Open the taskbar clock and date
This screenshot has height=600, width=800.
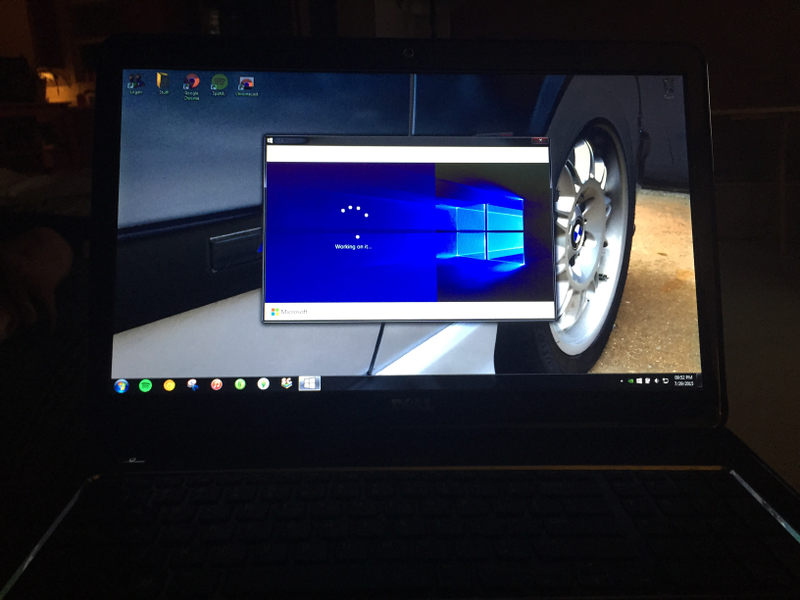683,381
